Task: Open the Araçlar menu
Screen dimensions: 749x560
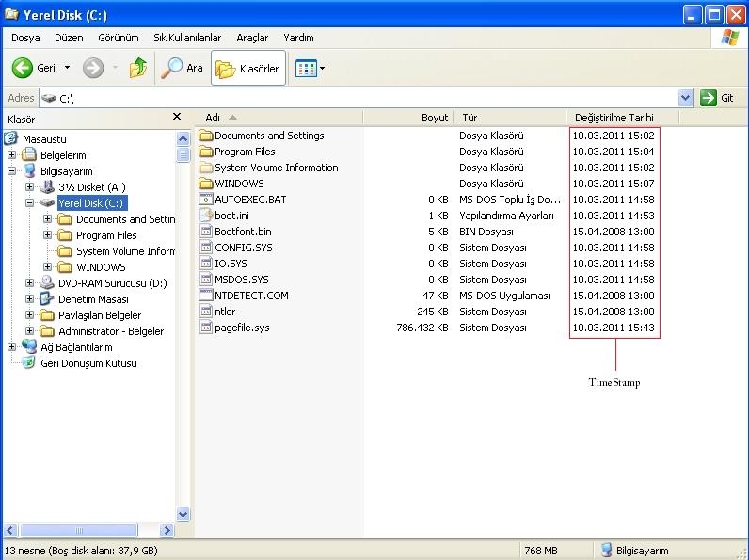Action: tap(252, 38)
